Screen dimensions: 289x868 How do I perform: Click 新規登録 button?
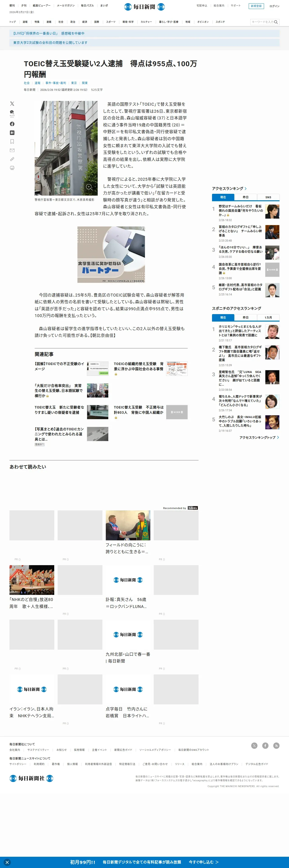coord(256,6)
